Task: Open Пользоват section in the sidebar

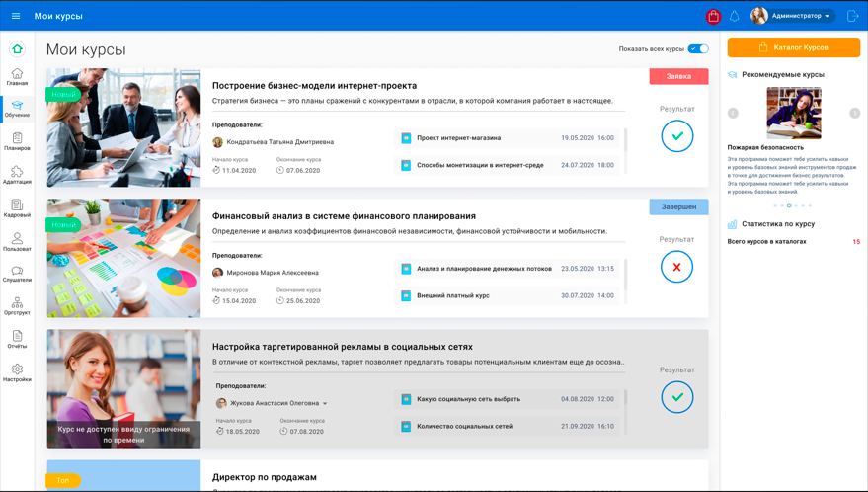Action: [17, 242]
